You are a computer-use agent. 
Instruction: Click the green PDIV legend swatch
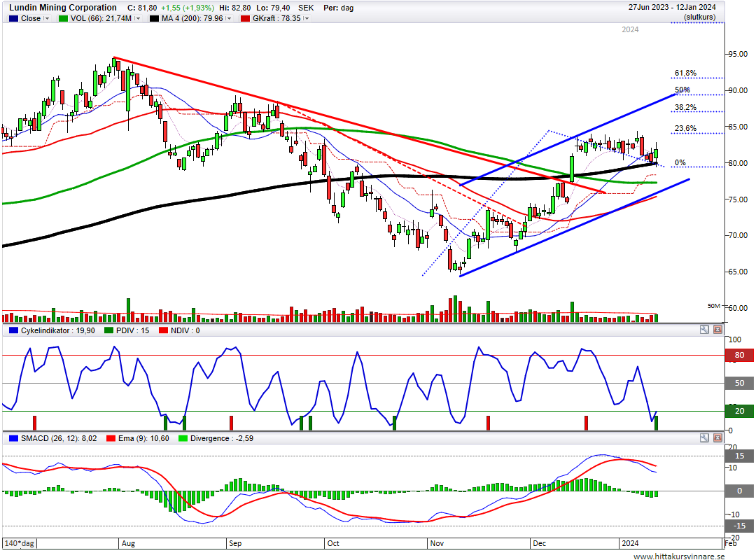108,330
